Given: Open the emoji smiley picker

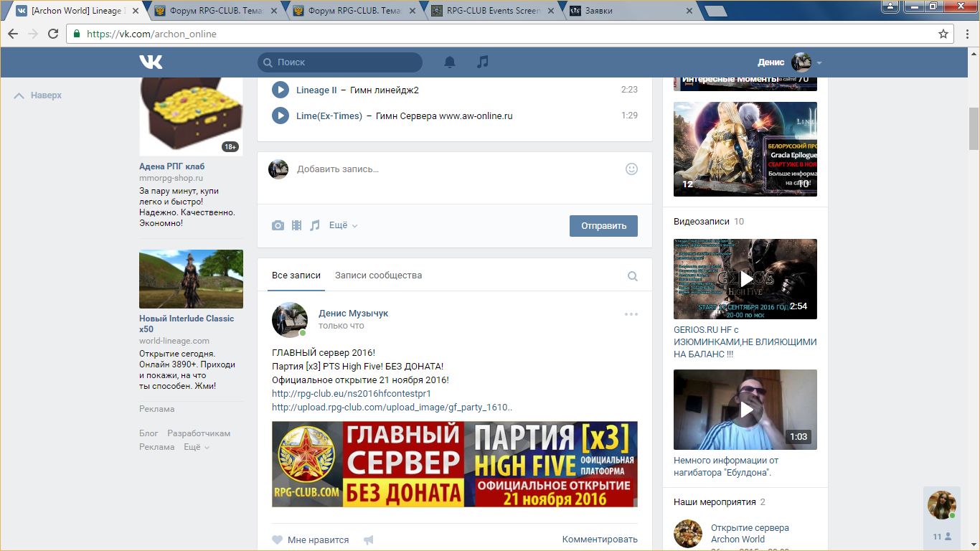Looking at the screenshot, I should [631, 169].
